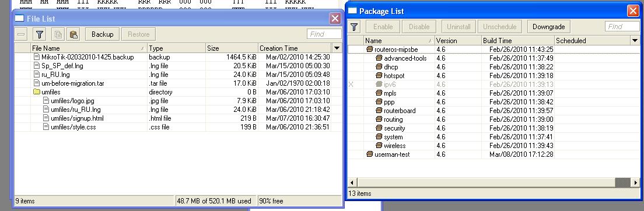
Task: Click the Enable button in Package List
Action: coord(383,27)
